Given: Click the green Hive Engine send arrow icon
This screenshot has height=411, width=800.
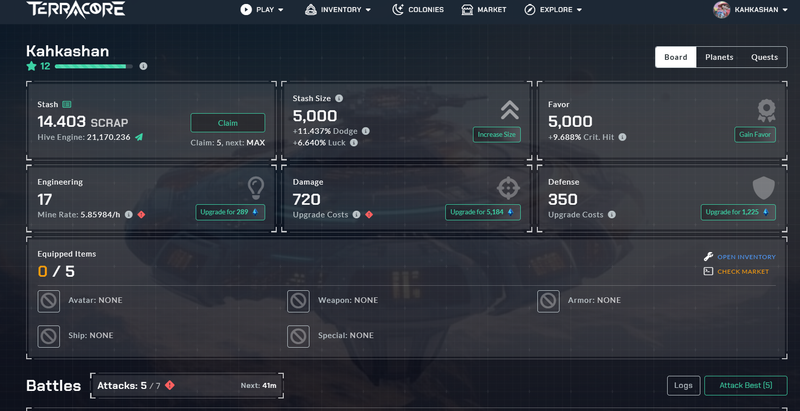Looking at the screenshot, I should (139, 137).
